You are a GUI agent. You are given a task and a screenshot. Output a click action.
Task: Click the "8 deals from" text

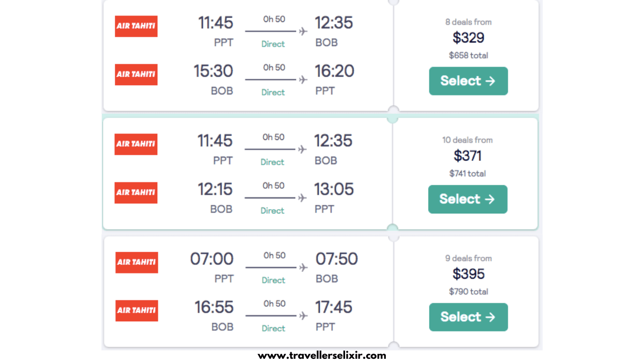[x=468, y=22]
